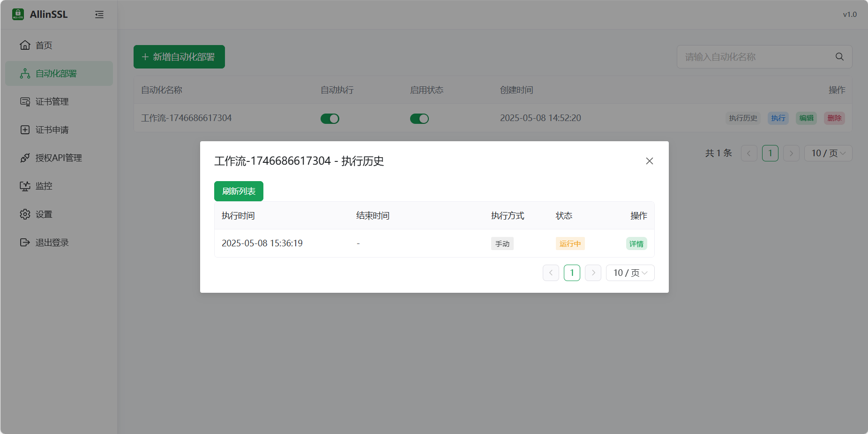Turn off the 启用状态 switch
868x434 pixels.
pos(419,118)
